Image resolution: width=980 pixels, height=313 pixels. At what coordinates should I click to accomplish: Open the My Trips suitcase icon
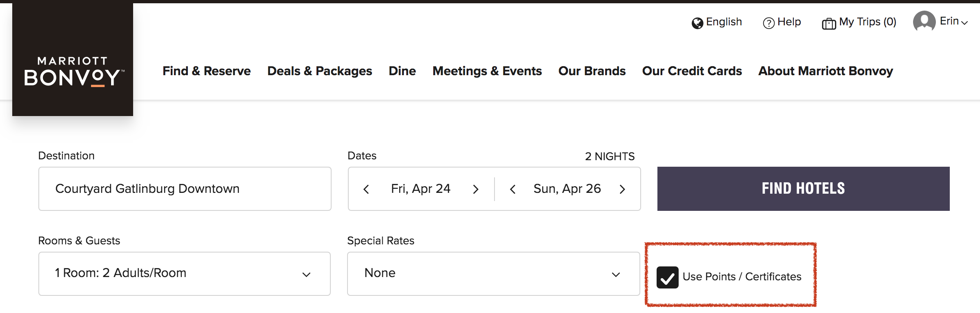coord(829,24)
